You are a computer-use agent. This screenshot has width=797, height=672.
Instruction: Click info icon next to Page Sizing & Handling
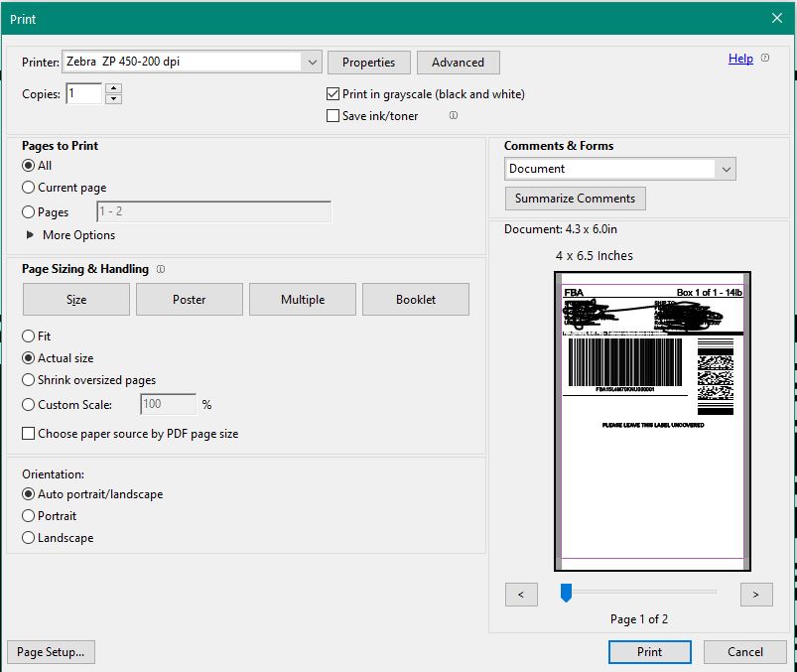point(161,269)
